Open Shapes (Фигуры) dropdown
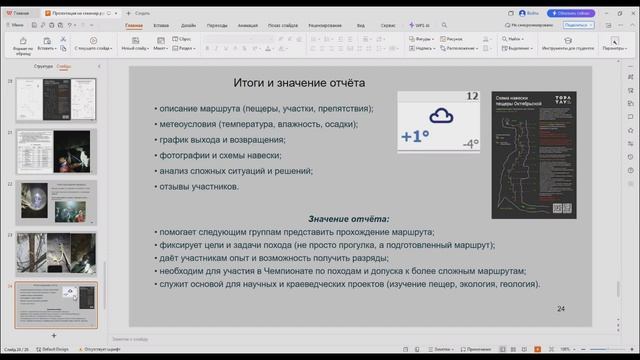 tap(421, 39)
